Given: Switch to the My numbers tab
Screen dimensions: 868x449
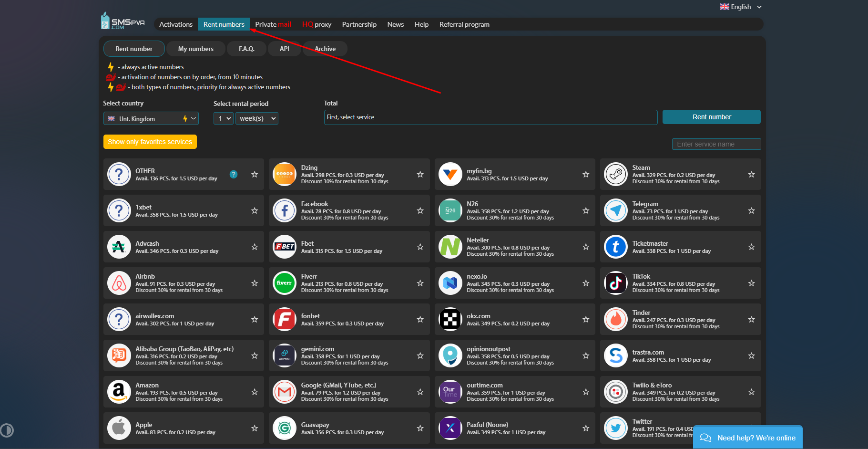Looking at the screenshot, I should (x=196, y=49).
